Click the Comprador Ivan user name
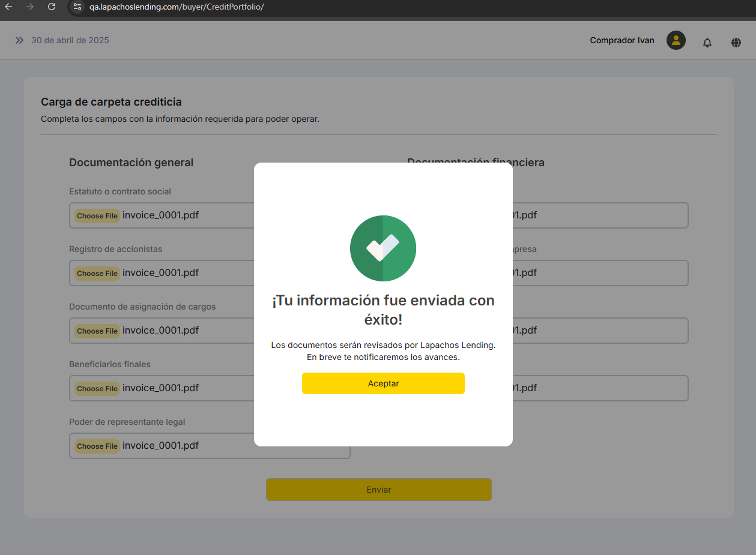This screenshot has height=555, width=756. point(622,41)
